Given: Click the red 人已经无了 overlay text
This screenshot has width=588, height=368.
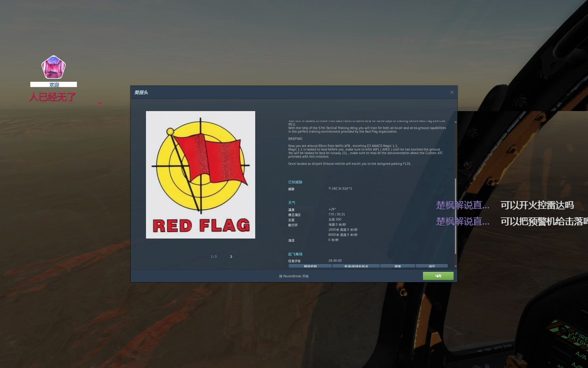Looking at the screenshot, I should [x=52, y=97].
